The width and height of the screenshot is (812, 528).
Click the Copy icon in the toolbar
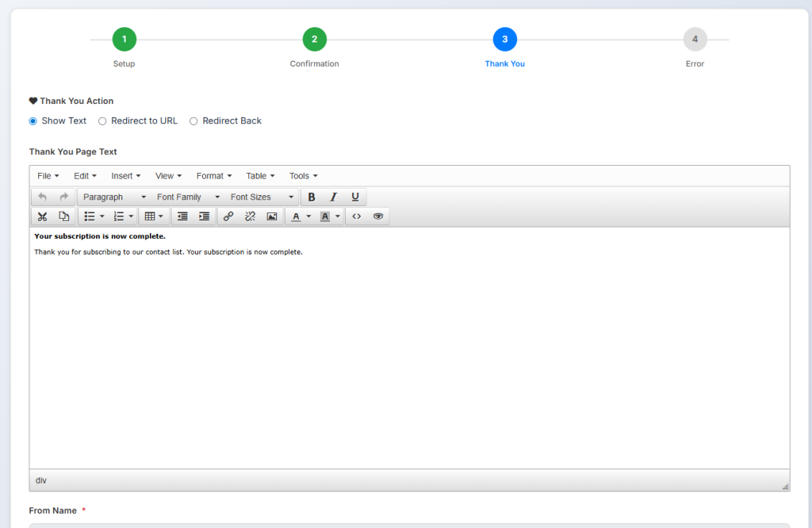64,216
